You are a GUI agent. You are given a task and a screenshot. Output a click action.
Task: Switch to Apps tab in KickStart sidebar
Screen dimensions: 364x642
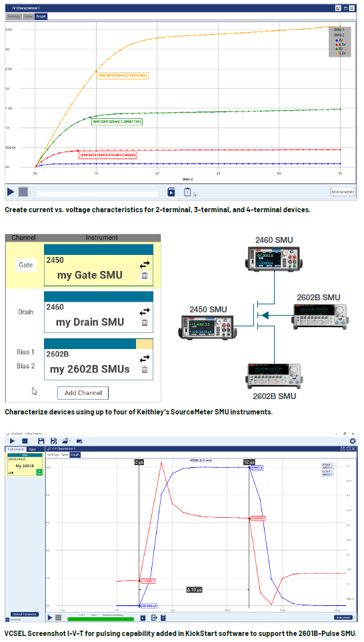(32, 449)
